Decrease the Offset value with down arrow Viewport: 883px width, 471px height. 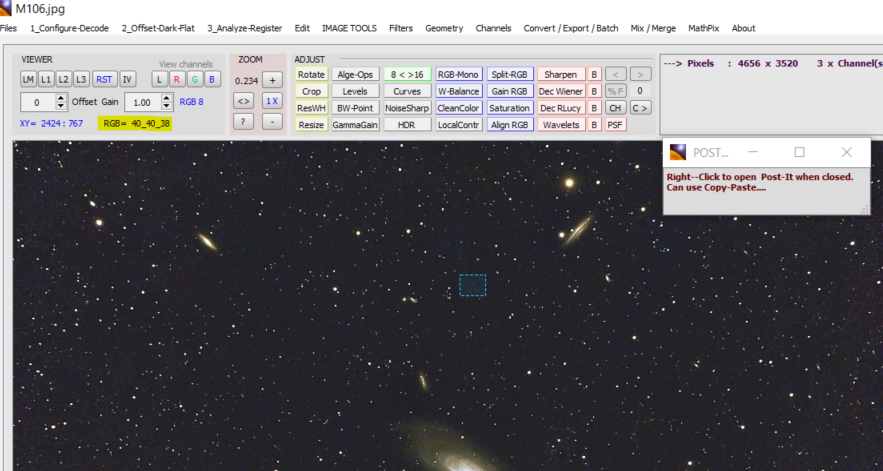click(61, 106)
